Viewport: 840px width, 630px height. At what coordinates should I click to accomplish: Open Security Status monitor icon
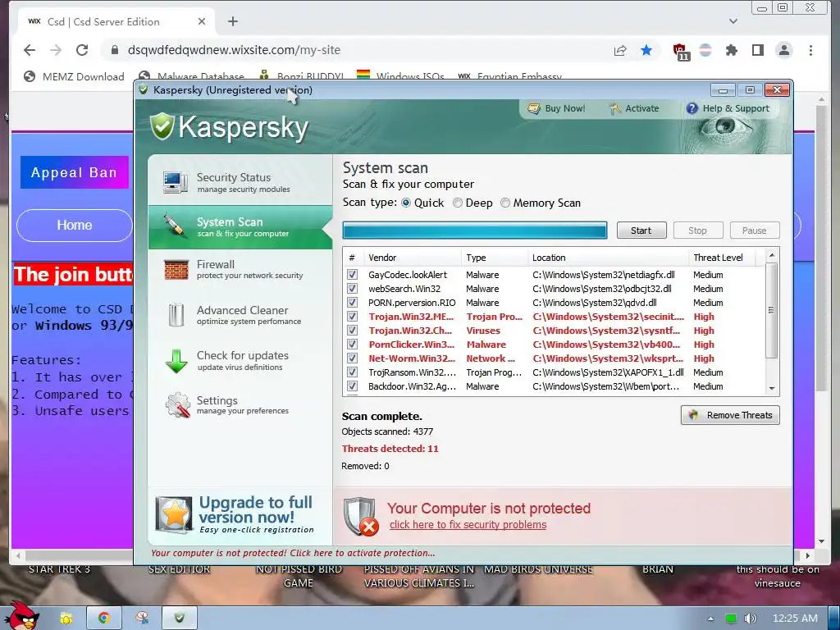click(x=176, y=183)
